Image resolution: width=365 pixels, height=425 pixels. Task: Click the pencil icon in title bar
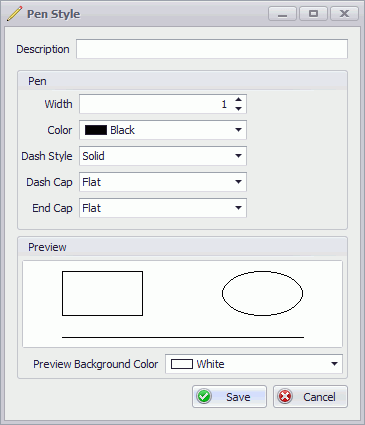pyautogui.click(x=14, y=14)
